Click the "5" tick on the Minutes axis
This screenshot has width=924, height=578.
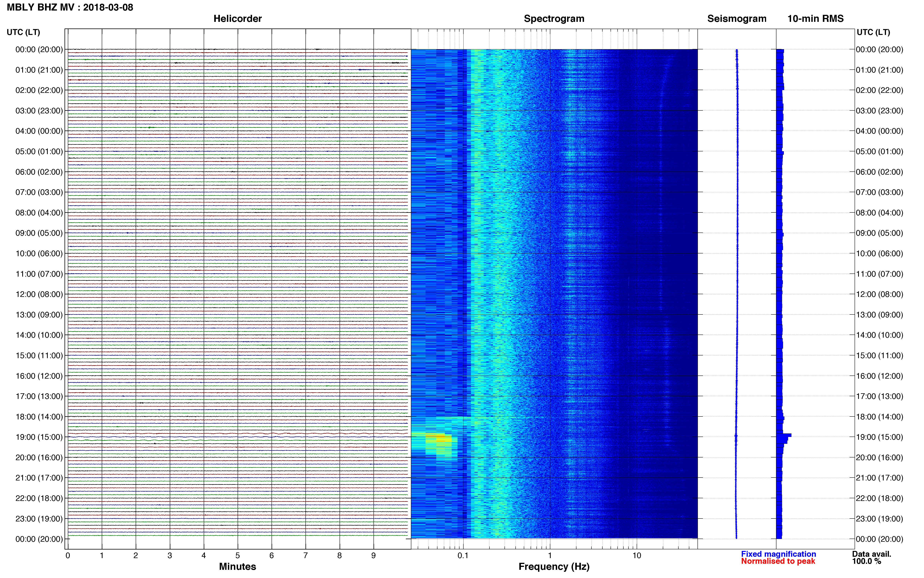coord(238,555)
